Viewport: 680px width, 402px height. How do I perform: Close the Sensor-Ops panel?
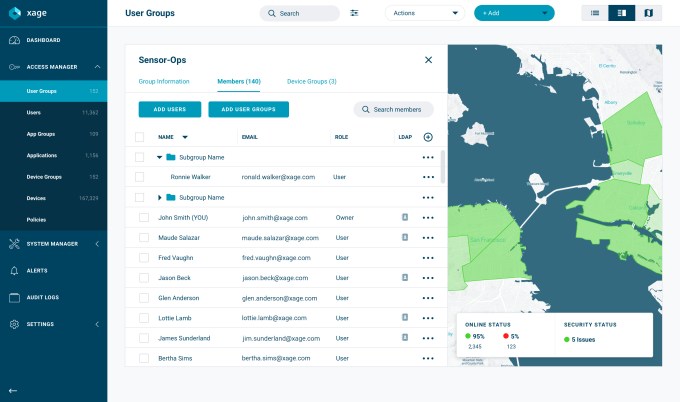pos(428,60)
